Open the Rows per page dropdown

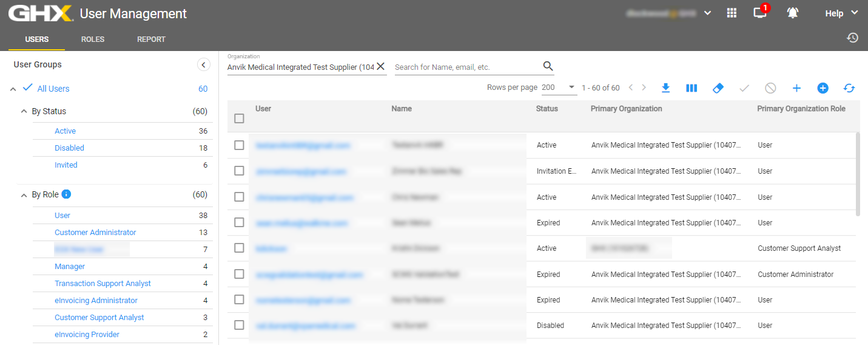tap(559, 87)
